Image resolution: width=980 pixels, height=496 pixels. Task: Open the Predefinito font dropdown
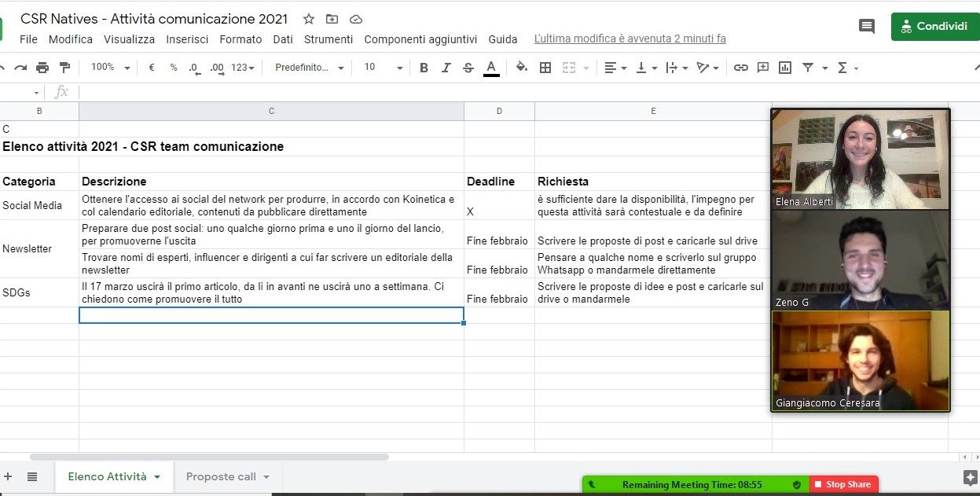click(309, 68)
